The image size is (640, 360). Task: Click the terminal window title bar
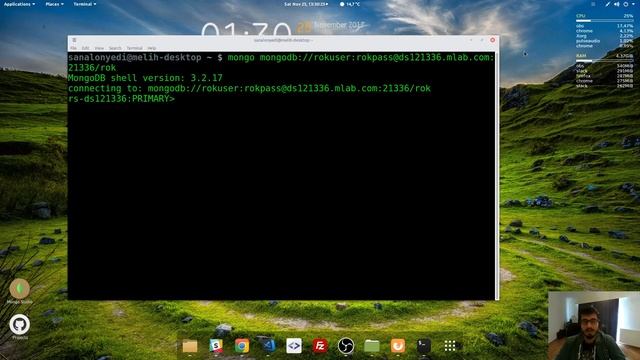[283, 40]
